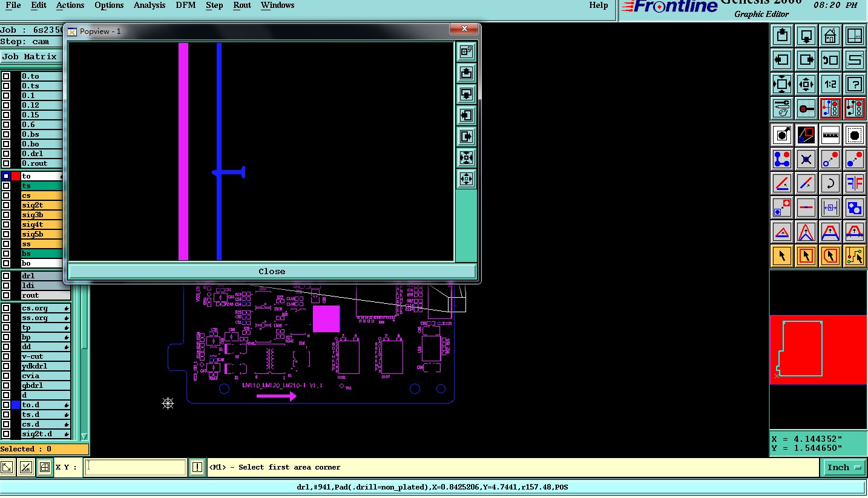Click the pan up icon in right toolbar
This screenshot has height=498, width=868.
click(782, 36)
